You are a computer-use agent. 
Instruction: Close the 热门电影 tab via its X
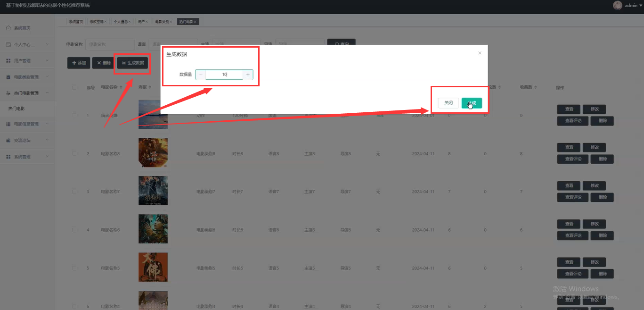195,22
